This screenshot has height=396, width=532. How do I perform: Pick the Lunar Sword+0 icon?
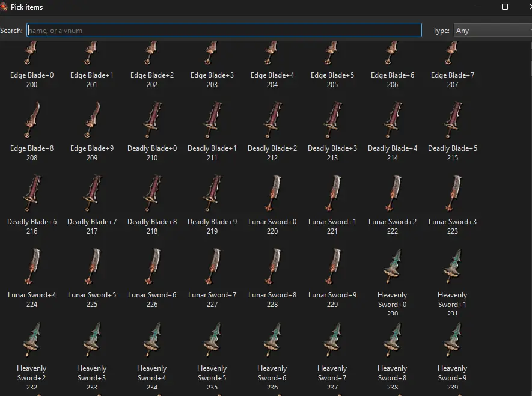point(272,193)
